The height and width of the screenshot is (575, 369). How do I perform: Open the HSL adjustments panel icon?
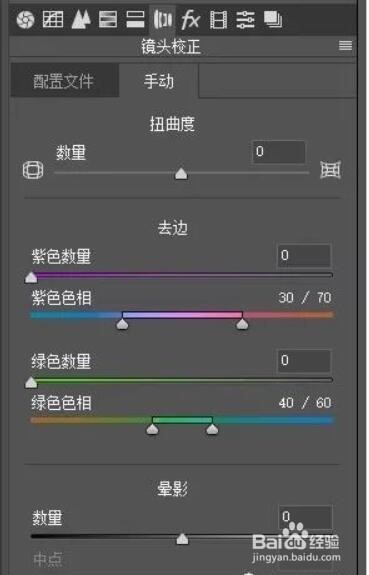pos(108,19)
